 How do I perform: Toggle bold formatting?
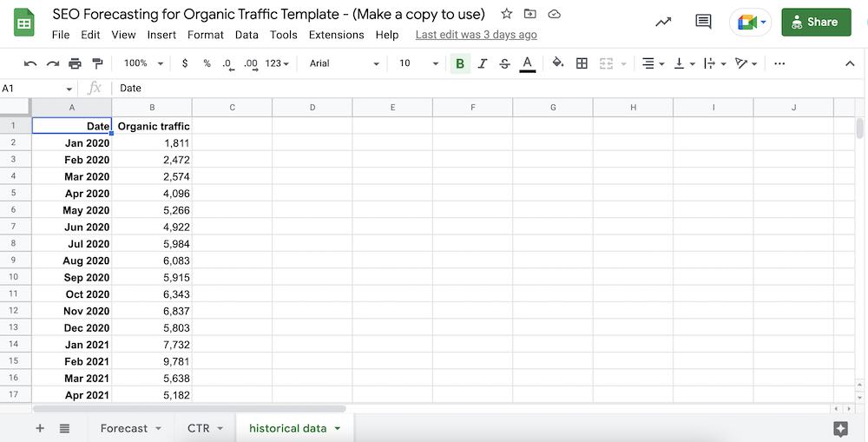click(x=460, y=63)
